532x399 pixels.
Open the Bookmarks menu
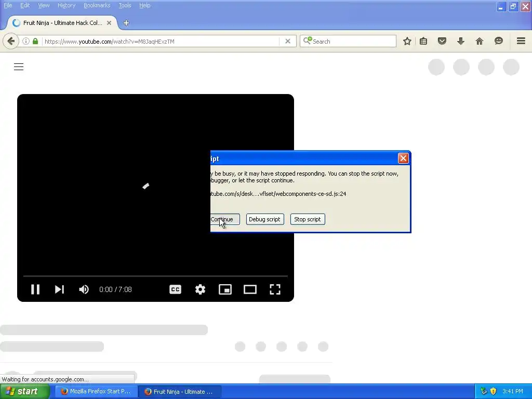point(97,5)
